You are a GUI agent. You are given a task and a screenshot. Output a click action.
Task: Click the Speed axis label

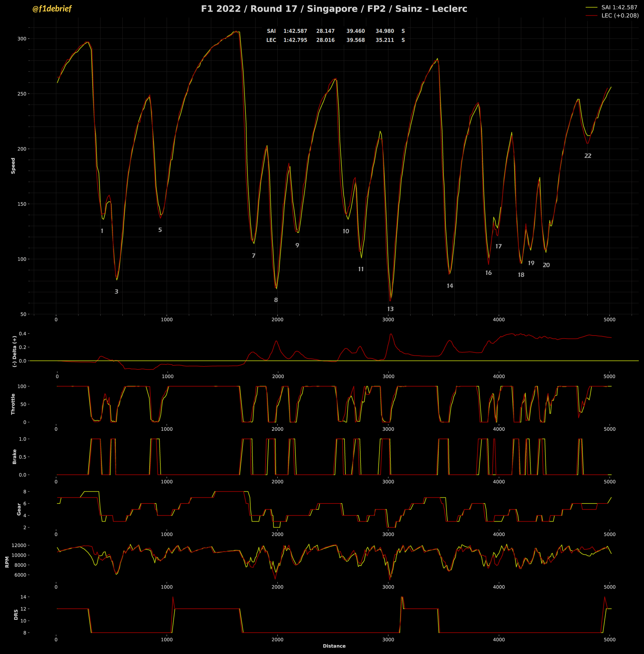tap(13, 166)
